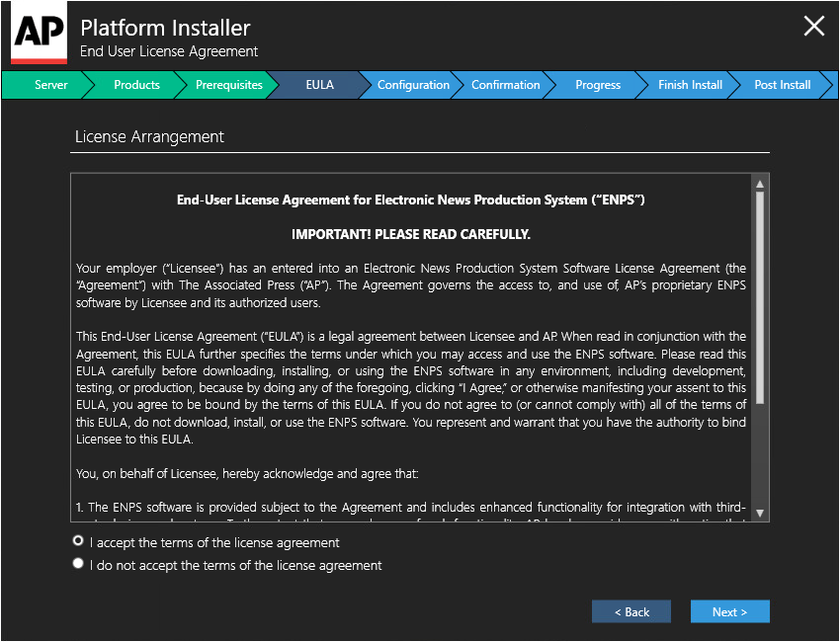Go to the Products step

pos(136,85)
